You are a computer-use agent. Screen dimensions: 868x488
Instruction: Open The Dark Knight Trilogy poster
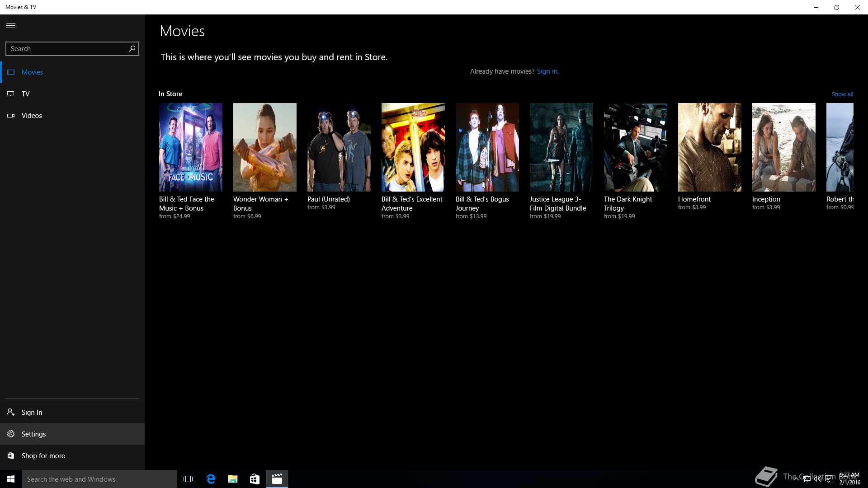click(636, 147)
